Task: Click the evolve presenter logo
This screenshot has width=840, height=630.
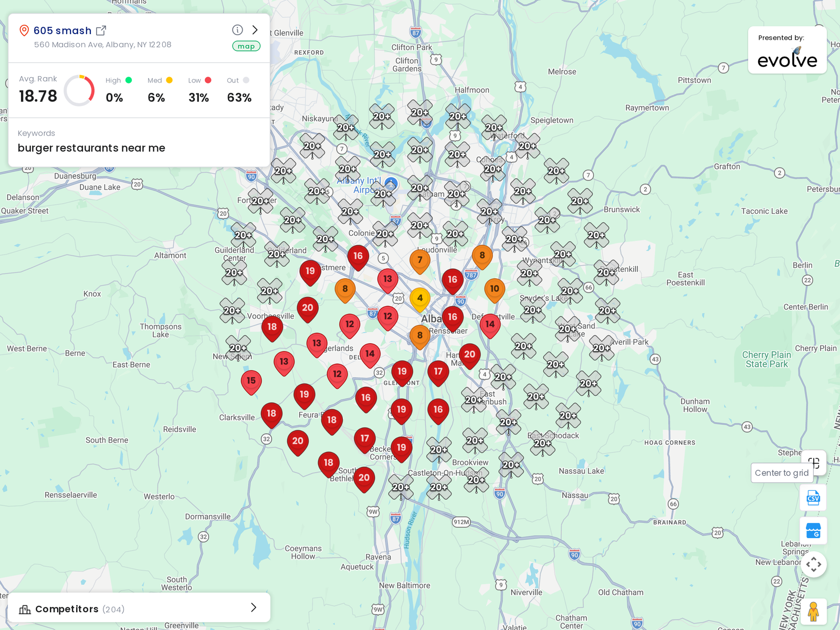Action: click(787, 58)
